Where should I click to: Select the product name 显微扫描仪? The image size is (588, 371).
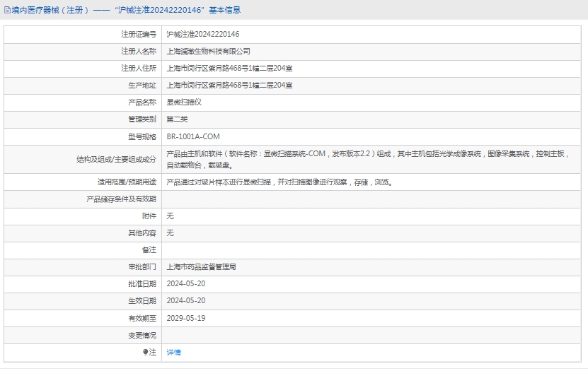click(184, 102)
